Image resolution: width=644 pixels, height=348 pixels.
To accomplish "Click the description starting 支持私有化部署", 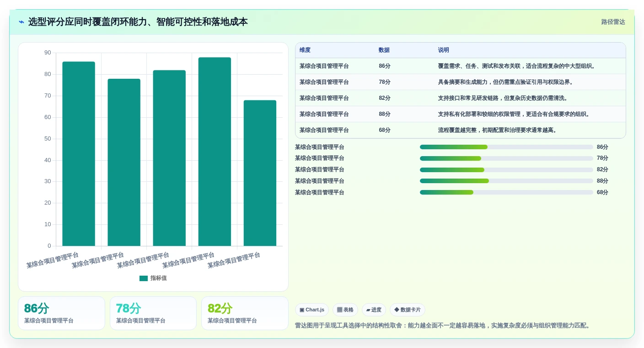I will click(515, 114).
